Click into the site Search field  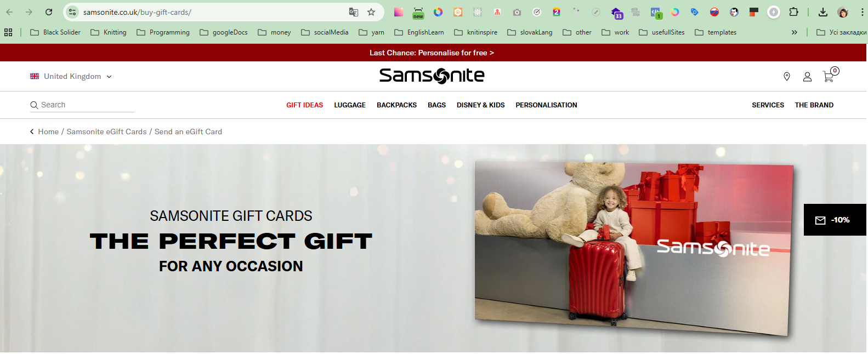(x=82, y=105)
